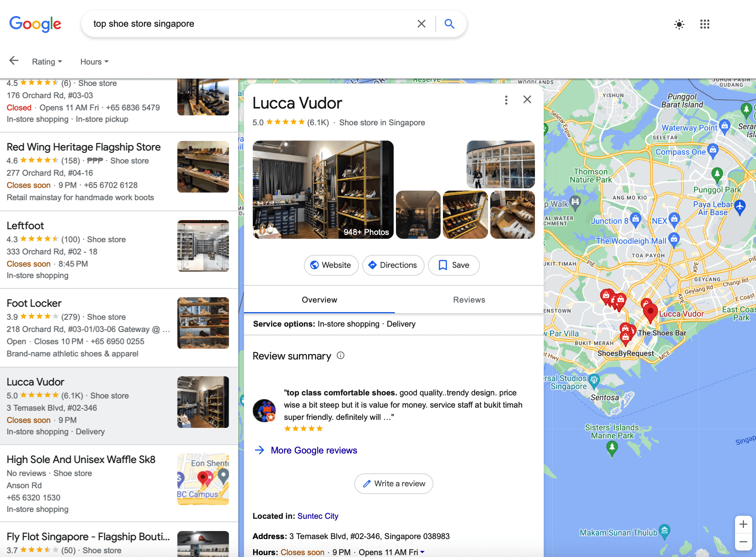Screen dimensions: 756x557
Task: Open Red Wing listing photo
Action: (203, 167)
